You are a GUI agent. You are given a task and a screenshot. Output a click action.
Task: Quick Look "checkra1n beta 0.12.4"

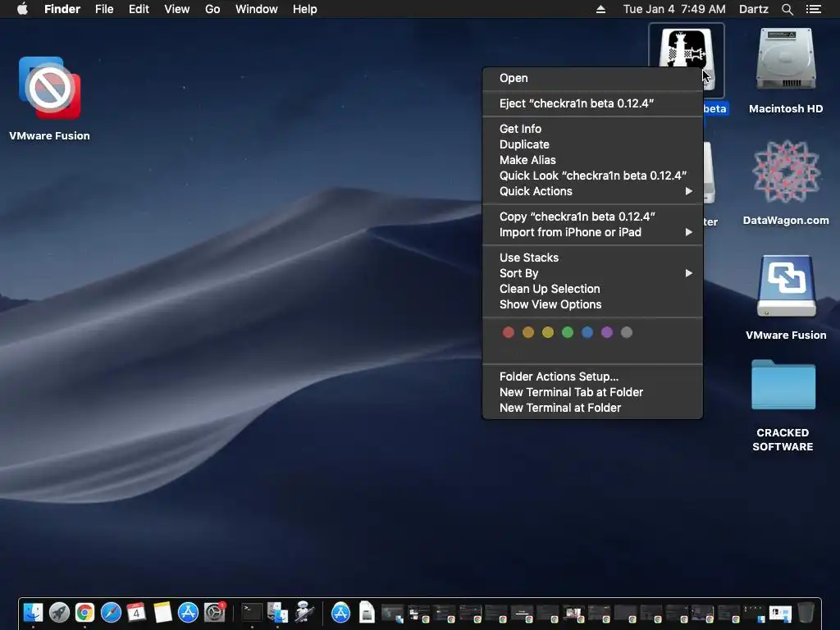(x=592, y=176)
